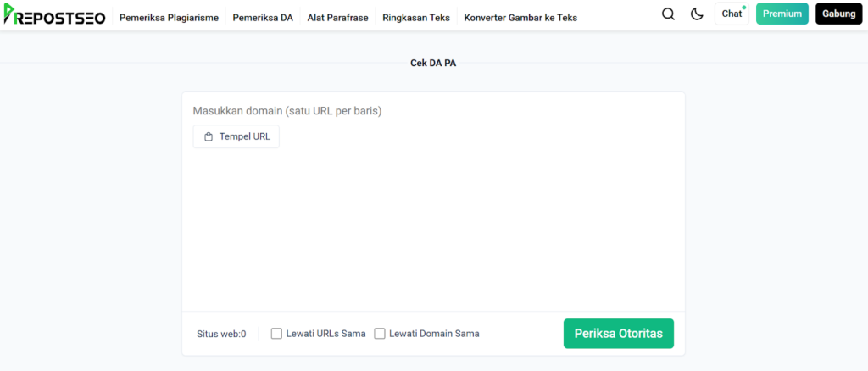Image resolution: width=868 pixels, height=371 pixels.
Task: Select Alat Parafrase in the navbar
Action: [337, 17]
